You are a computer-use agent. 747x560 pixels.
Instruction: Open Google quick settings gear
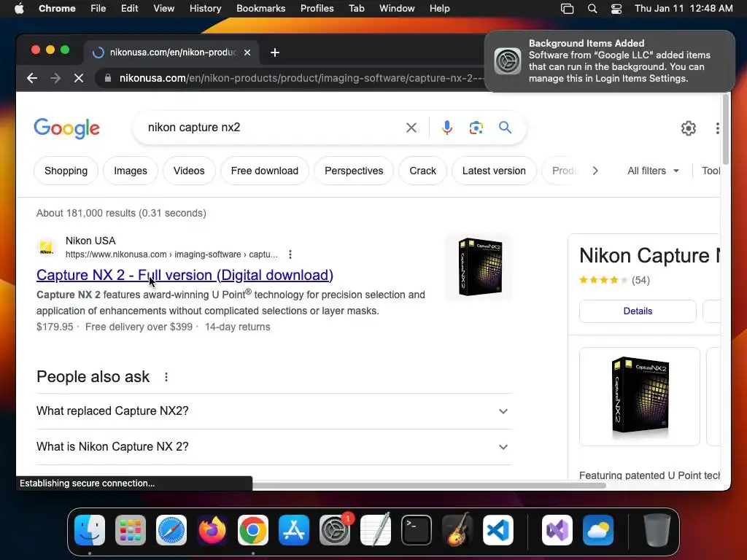coord(689,128)
